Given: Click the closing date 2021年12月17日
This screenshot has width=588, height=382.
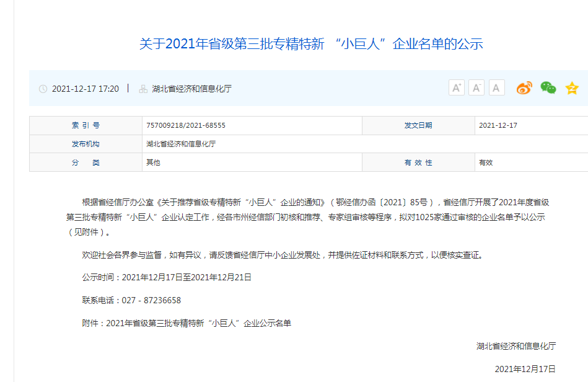Looking at the screenshot, I should point(524,369).
